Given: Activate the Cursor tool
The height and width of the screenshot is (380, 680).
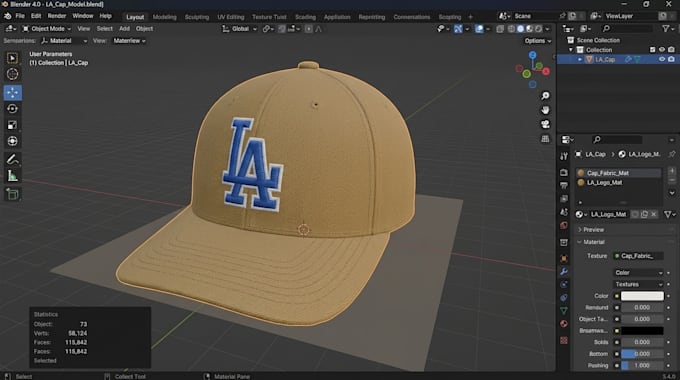Looking at the screenshot, I should [x=12, y=74].
